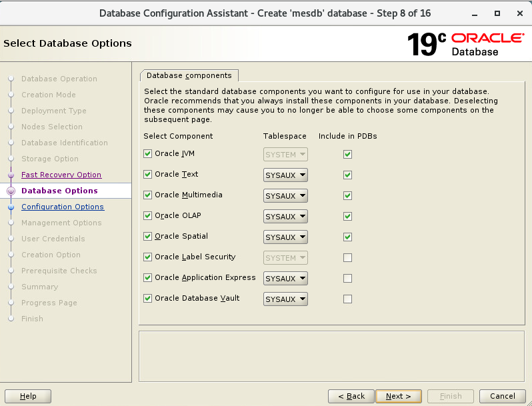Toggle Oracle Database Vault checkbox

[x=148, y=299]
